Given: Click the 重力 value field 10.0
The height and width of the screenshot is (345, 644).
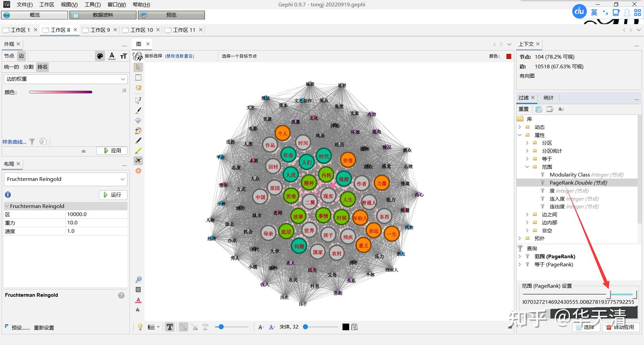Looking at the screenshot, I should tap(97, 223).
